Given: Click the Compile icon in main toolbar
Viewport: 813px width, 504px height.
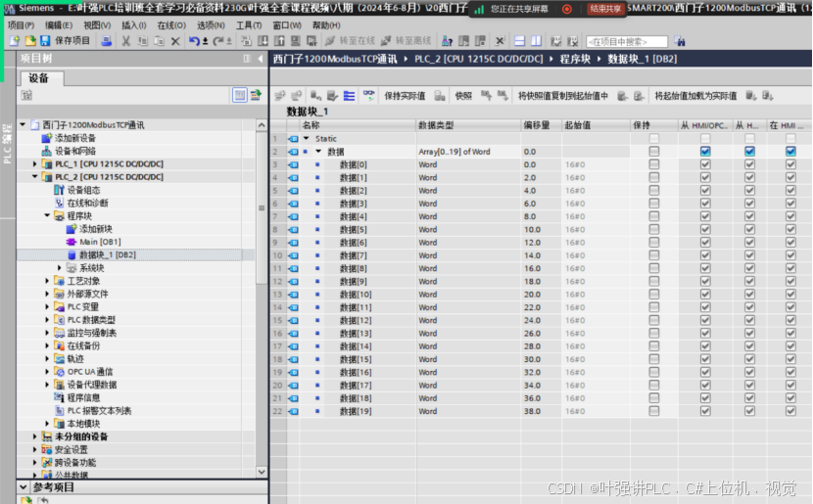Looking at the screenshot, I should pyautogui.click(x=246, y=41).
